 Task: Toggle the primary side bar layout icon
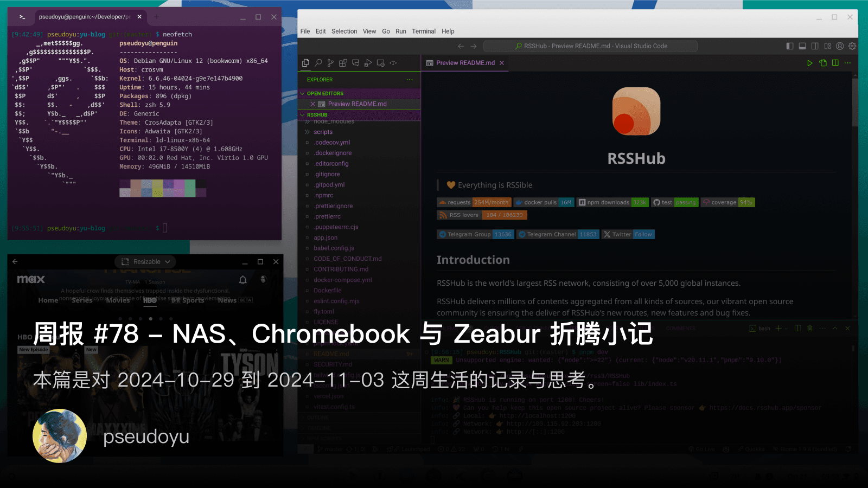(x=790, y=46)
